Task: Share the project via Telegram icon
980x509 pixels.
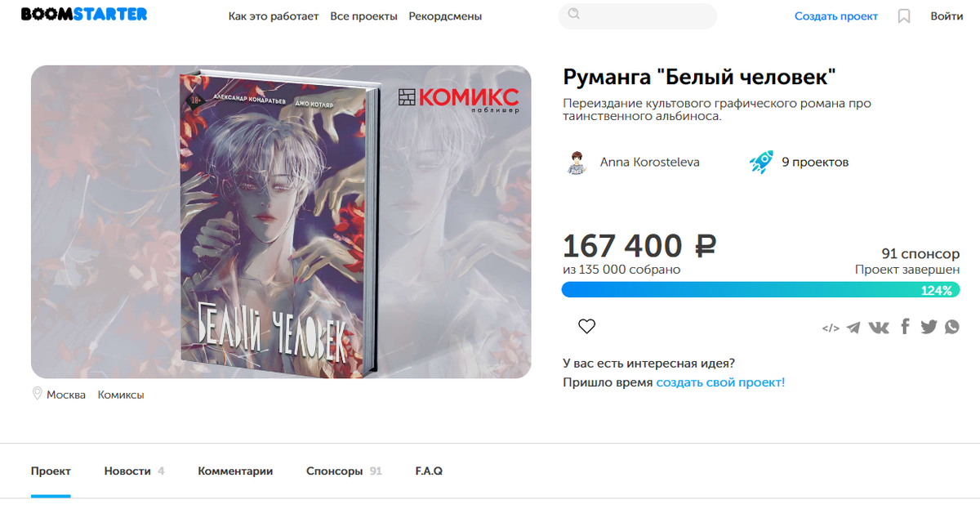Action: coord(853,328)
